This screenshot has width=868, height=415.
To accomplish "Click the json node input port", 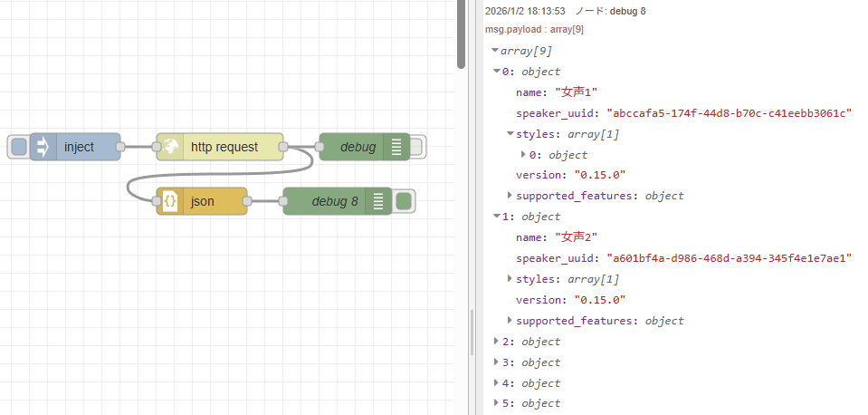I will [157, 201].
